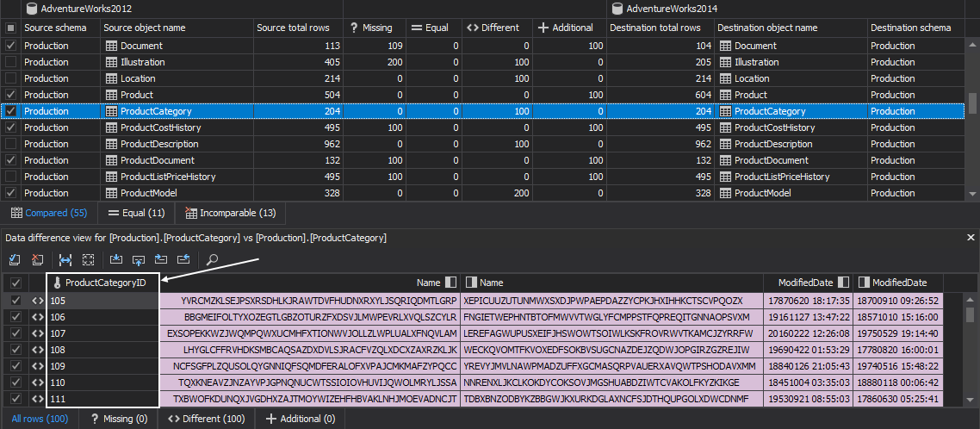Enable the Illustration row checkbox
This screenshot has width=980, height=429.
coord(10,62)
